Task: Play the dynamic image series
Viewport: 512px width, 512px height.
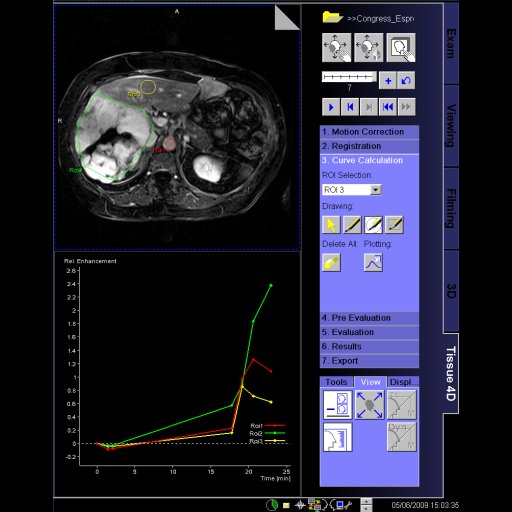Action: [331, 107]
